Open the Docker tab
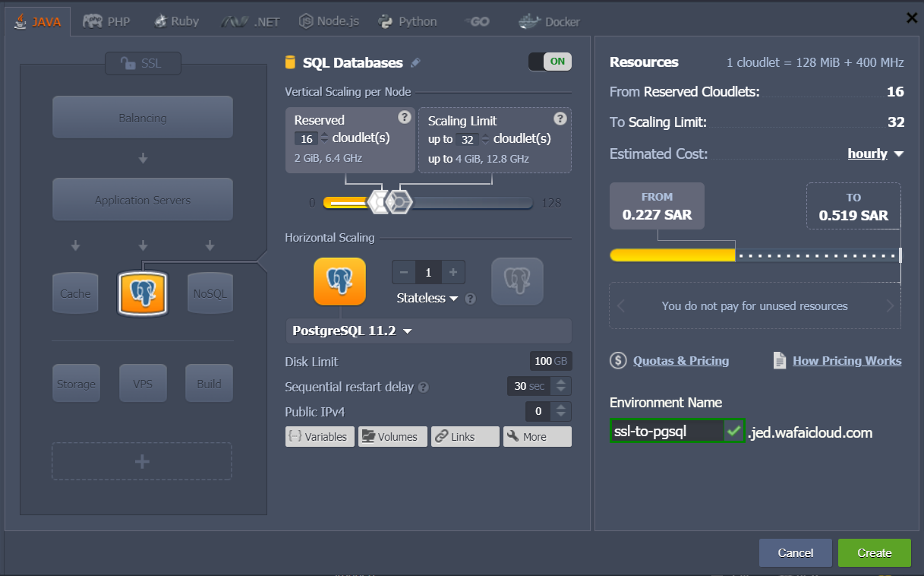 [x=549, y=21]
